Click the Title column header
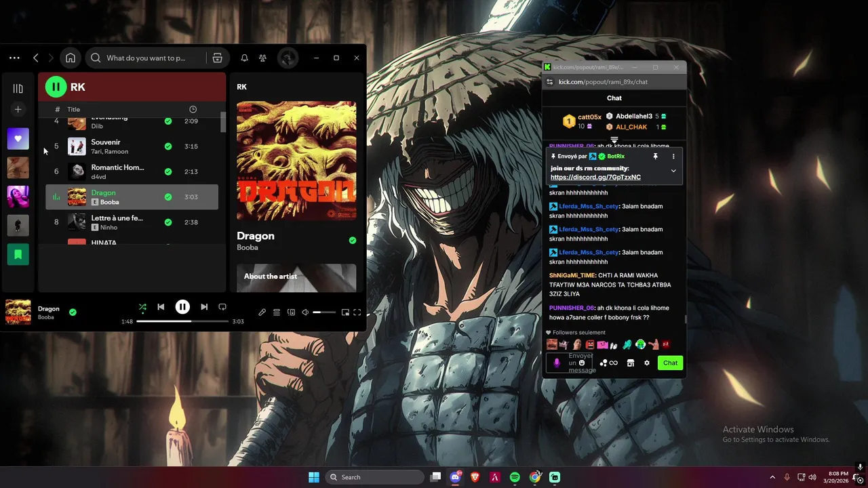868x488 pixels. pyautogui.click(x=74, y=109)
